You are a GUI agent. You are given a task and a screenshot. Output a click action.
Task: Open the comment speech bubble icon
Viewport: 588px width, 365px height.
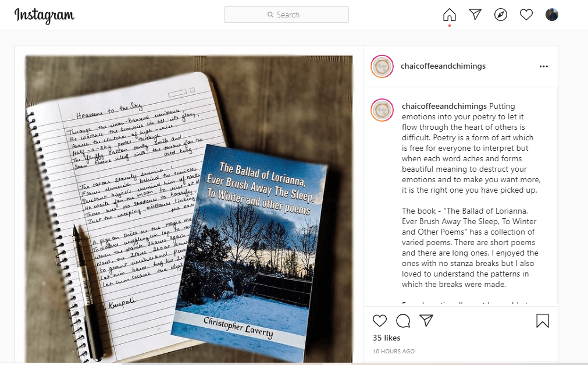[403, 321]
